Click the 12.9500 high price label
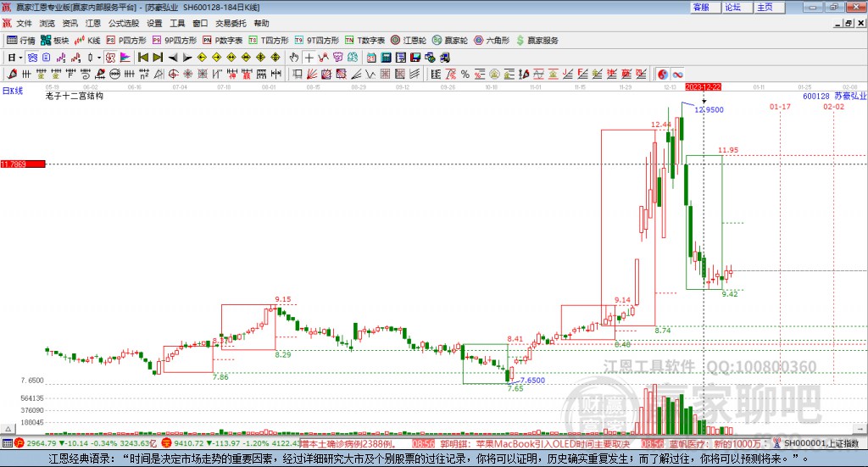The image size is (868, 467). (709, 109)
